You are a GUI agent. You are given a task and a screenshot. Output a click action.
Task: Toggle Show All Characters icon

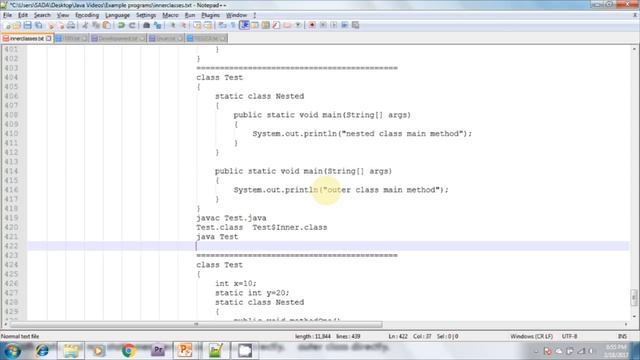pyautogui.click(x=233, y=25)
